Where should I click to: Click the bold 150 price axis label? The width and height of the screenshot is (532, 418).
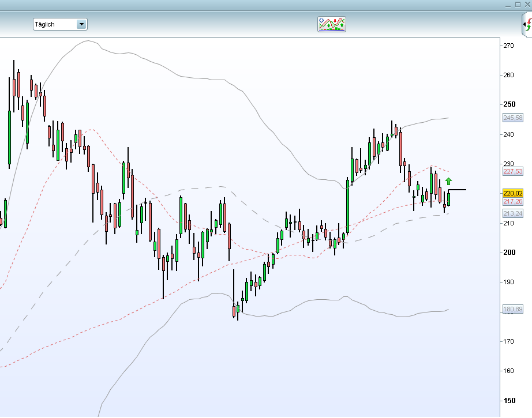509,400
